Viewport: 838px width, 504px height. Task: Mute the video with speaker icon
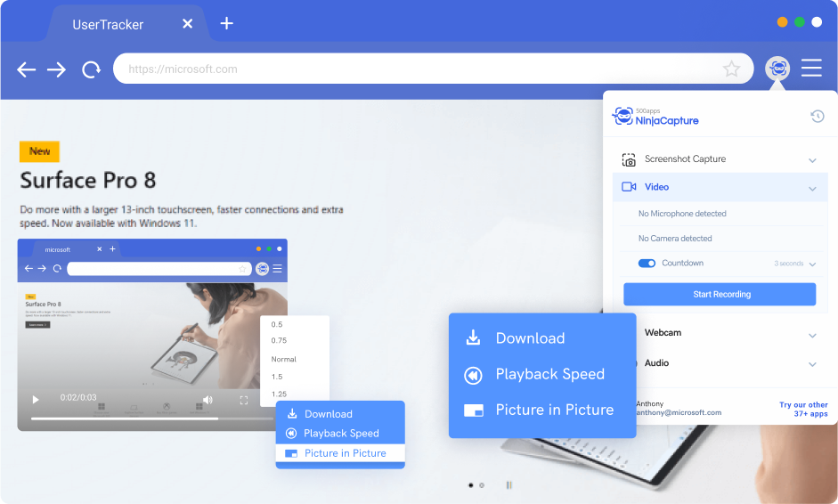(207, 400)
